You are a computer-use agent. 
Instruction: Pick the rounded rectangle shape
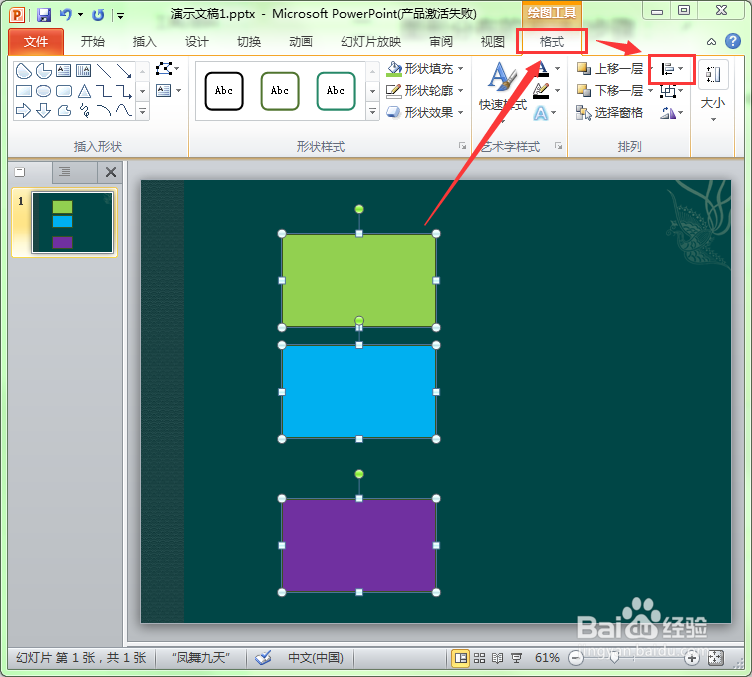click(64, 91)
